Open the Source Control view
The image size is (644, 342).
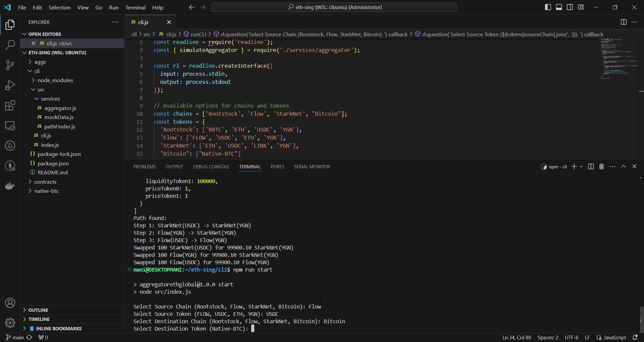[x=10, y=65]
